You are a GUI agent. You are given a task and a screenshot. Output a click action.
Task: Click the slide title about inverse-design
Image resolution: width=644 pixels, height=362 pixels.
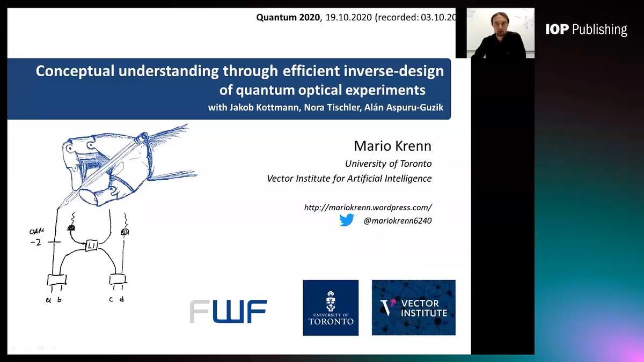239,79
